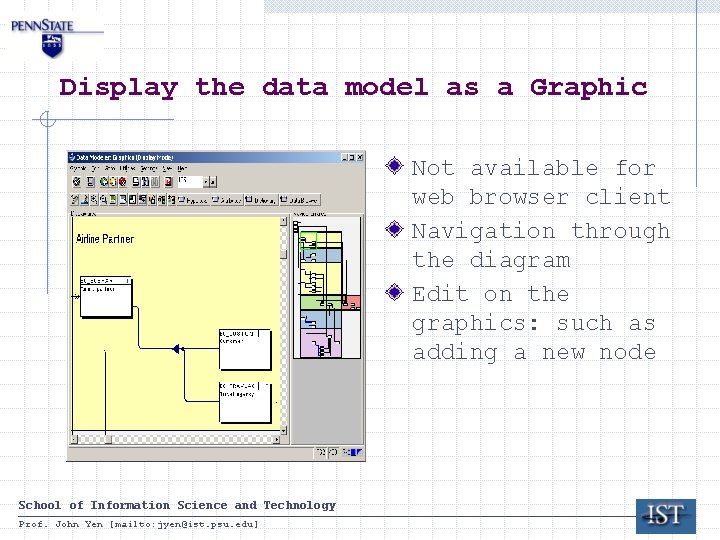The image size is (720, 540).
Task: Click the blue relationship triangle connector
Action: (176, 349)
